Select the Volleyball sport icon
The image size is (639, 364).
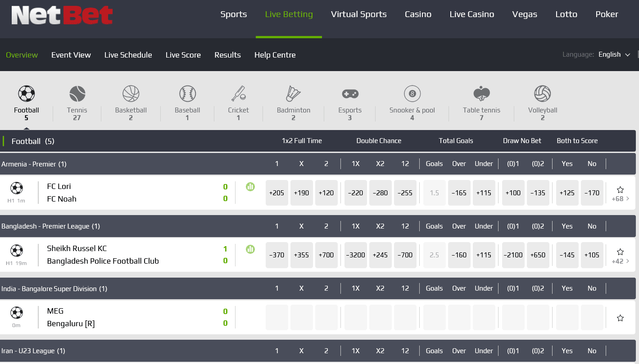543,94
